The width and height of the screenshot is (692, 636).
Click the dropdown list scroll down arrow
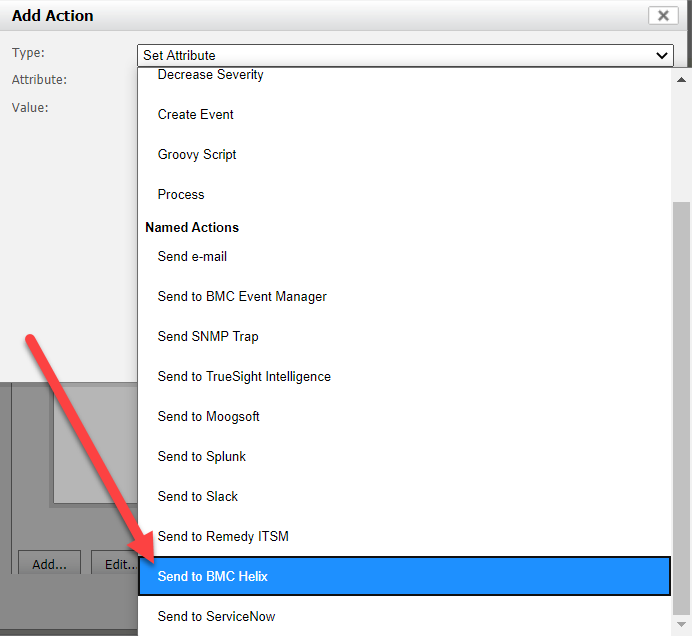[681, 625]
